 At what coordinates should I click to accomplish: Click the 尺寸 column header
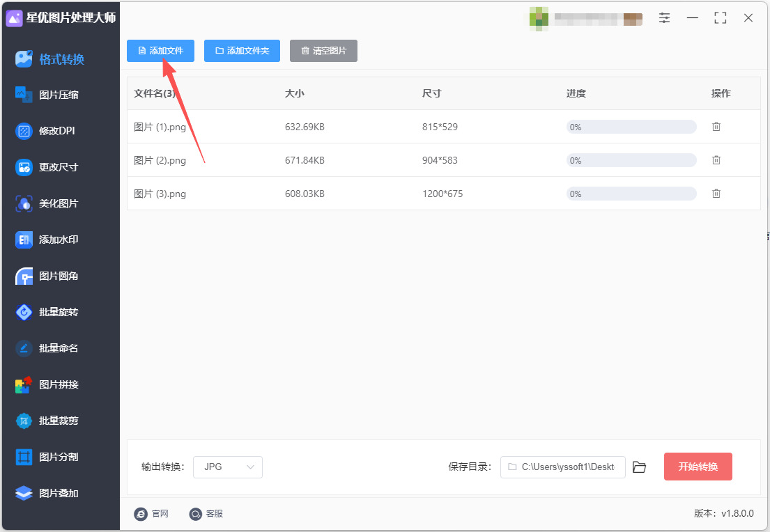point(431,93)
